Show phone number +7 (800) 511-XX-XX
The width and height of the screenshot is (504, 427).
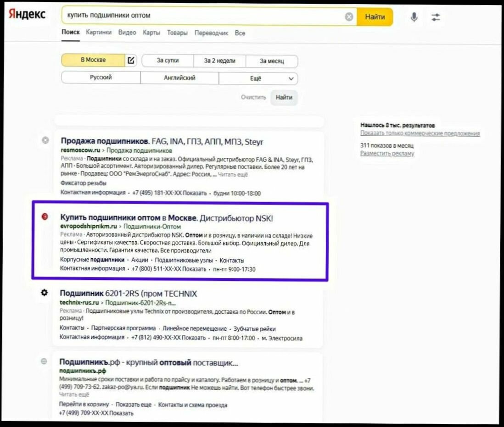coord(169,269)
